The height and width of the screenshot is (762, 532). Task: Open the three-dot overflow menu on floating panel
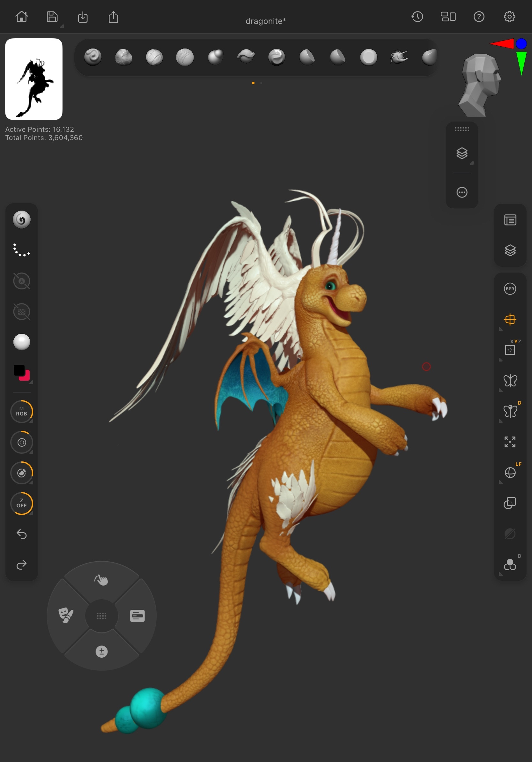click(462, 192)
